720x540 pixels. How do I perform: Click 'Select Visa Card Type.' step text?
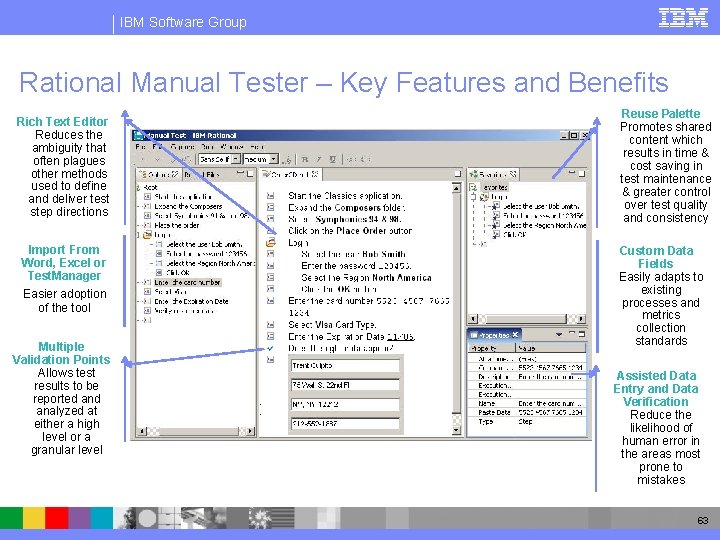[x=332, y=325]
